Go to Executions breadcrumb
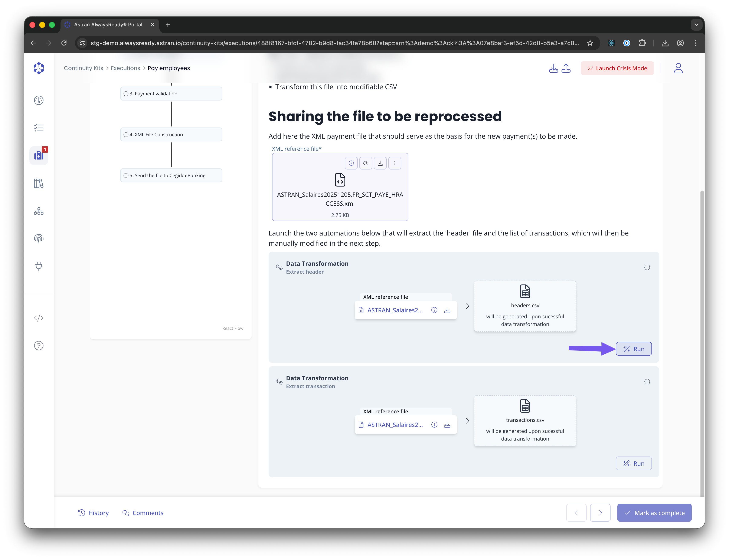Viewport: 729px width, 560px height. coord(125,68)
